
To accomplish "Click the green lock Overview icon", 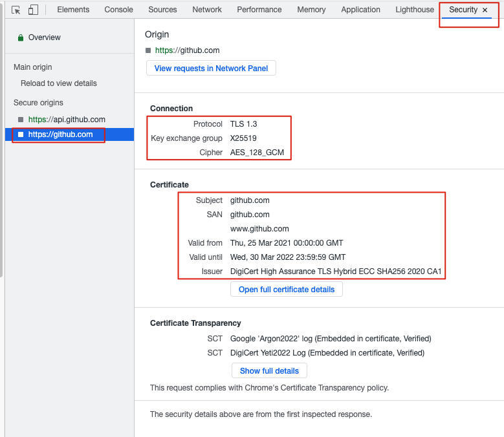I will pyautogui.click(x=21, y=37).
